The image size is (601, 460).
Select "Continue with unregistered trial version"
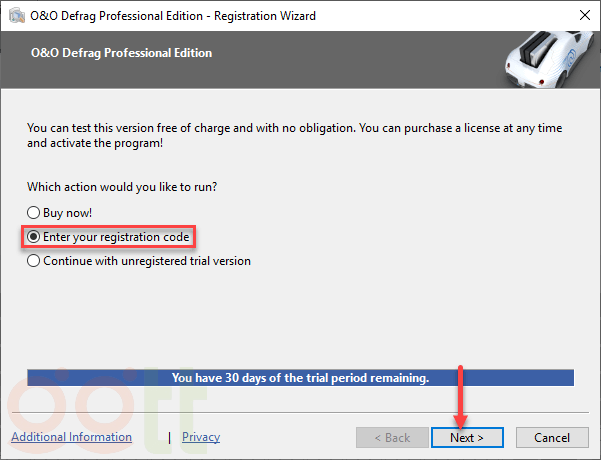[x=34, y=261]
